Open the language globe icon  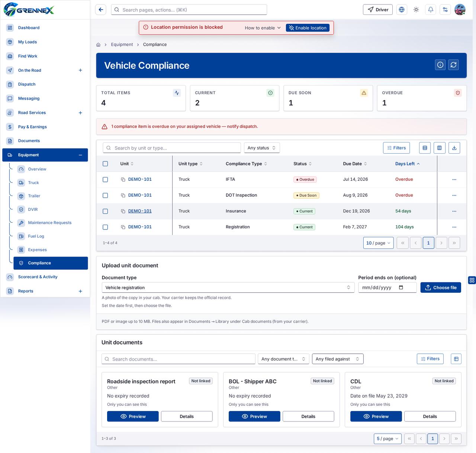tap(402, 10)
